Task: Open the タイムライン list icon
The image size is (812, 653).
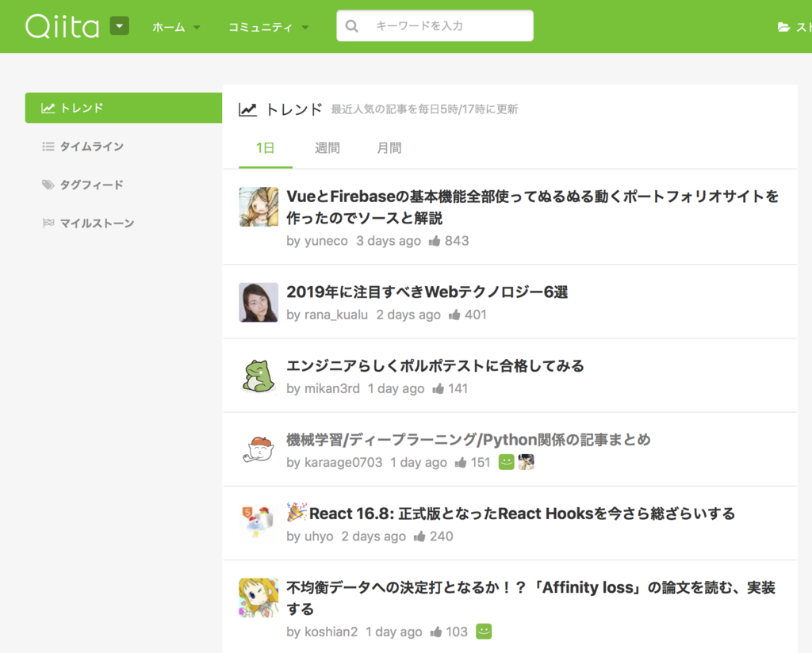Action: (49, 146)
